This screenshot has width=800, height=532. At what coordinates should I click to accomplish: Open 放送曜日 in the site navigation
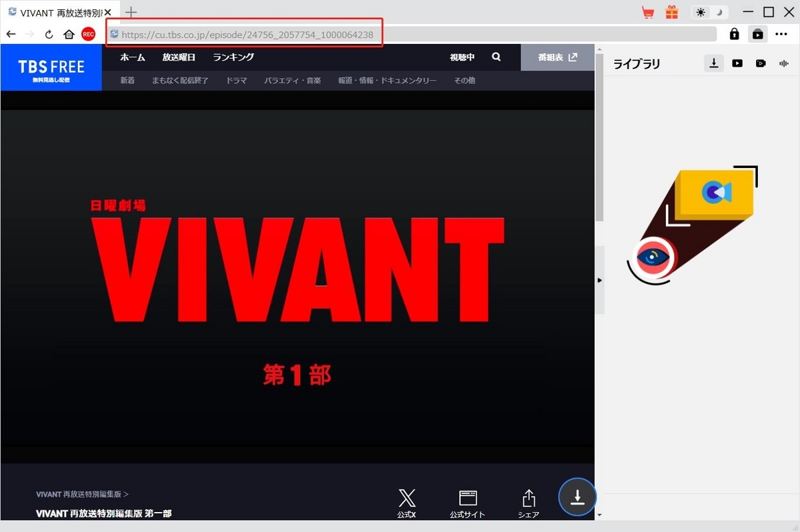coord(179,57)
